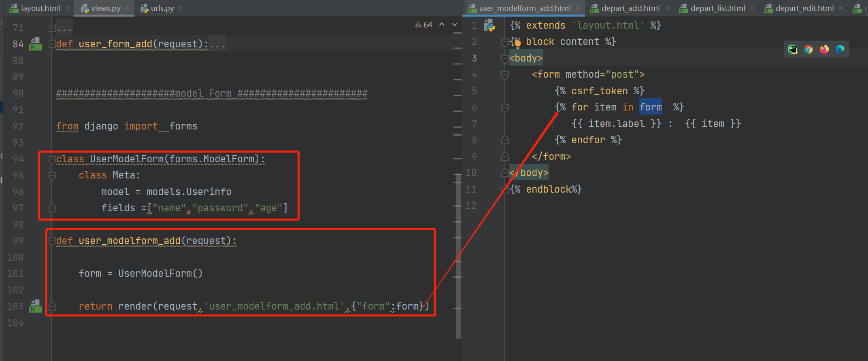Collapse the form tag block
The width and height of the screenshot is (868, 361).
tap(504, 75)
